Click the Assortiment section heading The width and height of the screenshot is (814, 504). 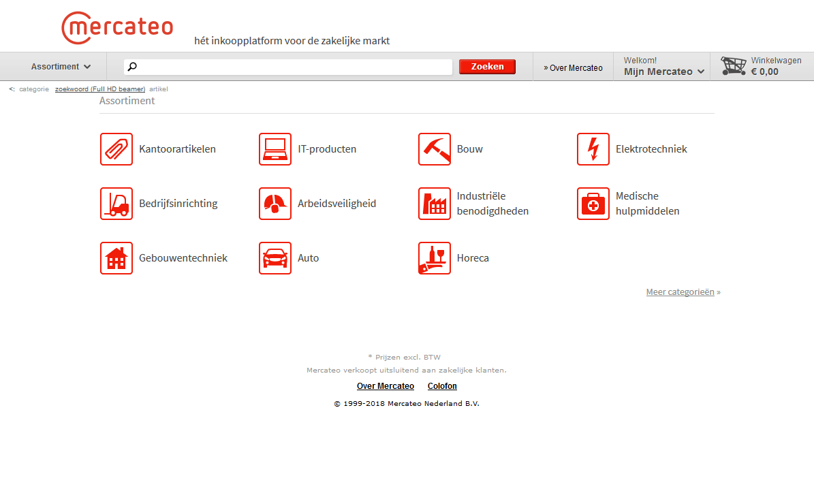tap(127, 101)
